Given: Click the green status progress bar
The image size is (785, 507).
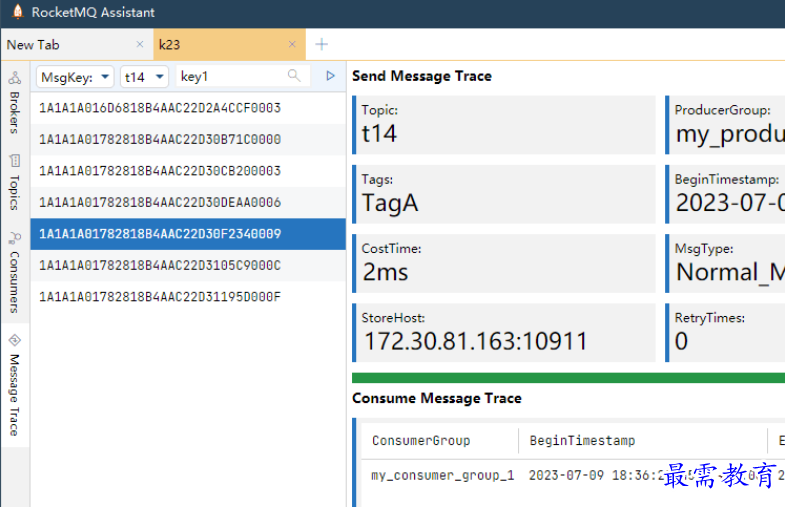Looking at the screenshot, I should click(x=568, y=378).
